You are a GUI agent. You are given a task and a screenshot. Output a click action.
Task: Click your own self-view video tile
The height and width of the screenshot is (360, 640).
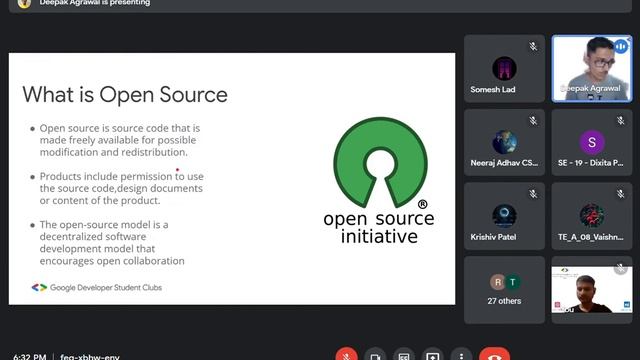[x=592, y=290]
